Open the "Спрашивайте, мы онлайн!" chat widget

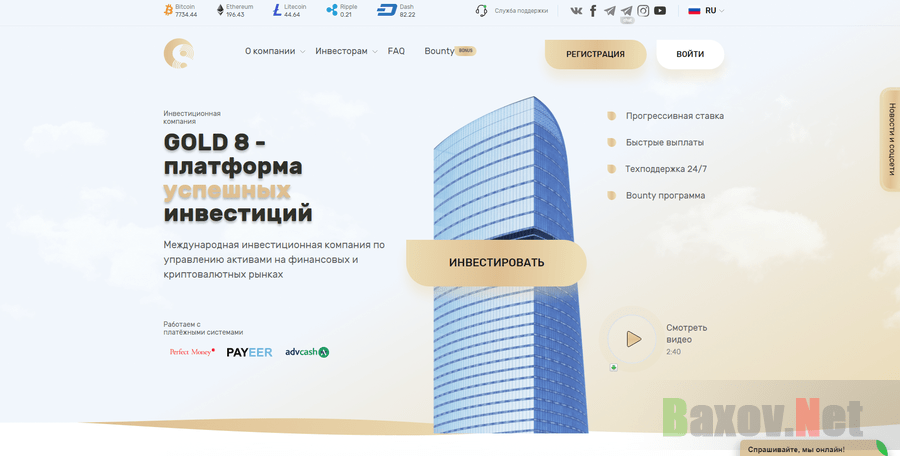[x=814, y=449]
